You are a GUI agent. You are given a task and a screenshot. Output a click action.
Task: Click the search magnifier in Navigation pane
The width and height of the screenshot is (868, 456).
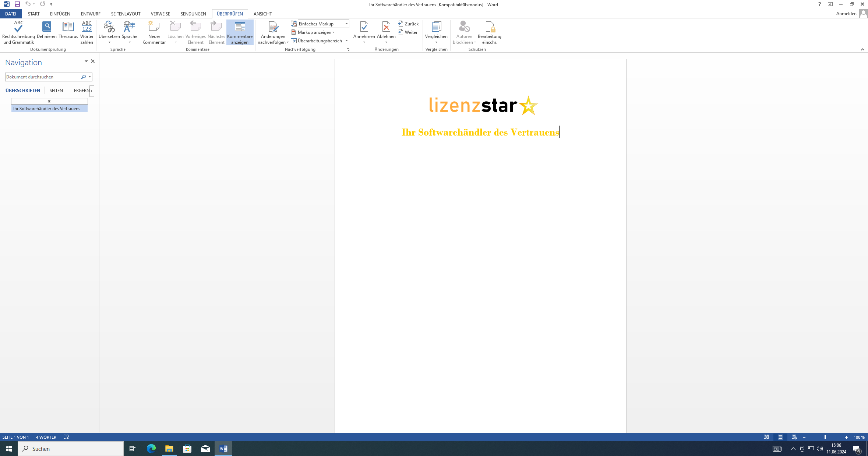(x=84, y=77)
